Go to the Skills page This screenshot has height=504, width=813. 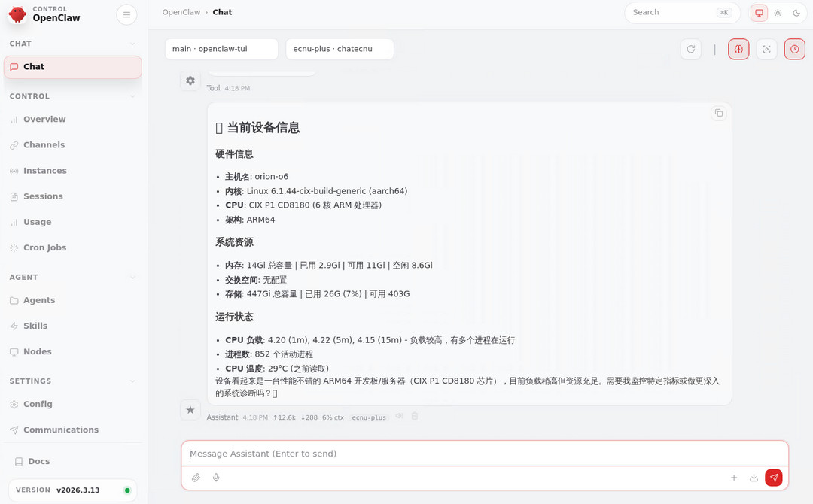click(72, 326)
